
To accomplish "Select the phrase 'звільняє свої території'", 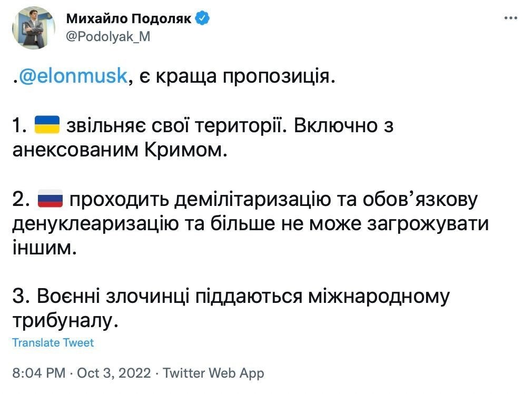I will (x=174, y=125).
